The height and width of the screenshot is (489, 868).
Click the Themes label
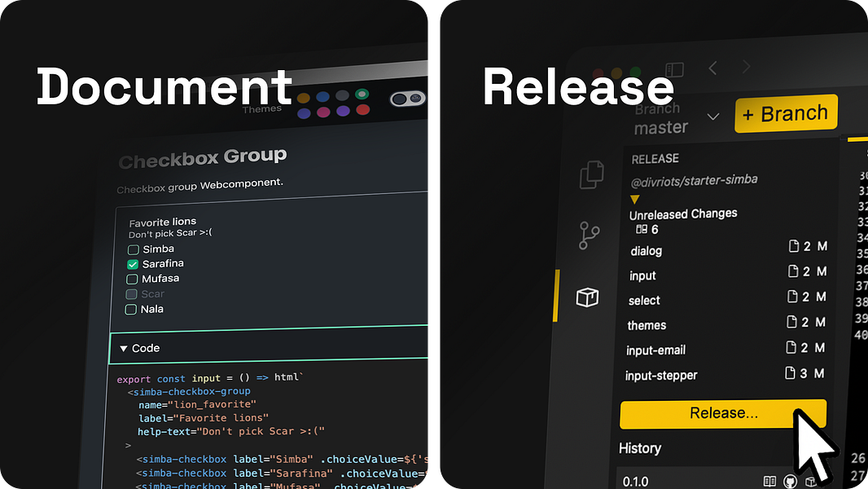coord(262,109)
